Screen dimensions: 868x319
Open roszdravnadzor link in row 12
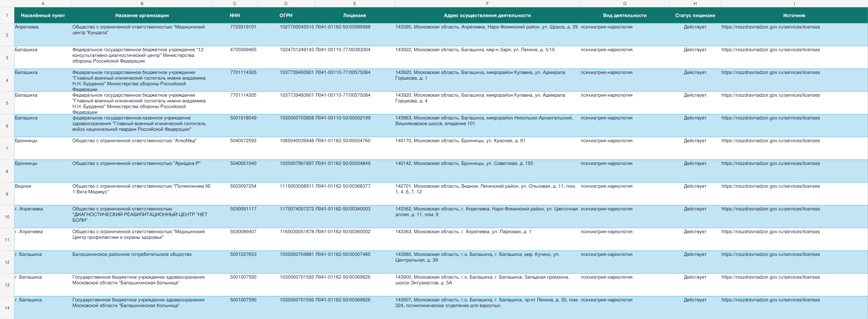tap(770, 254)
